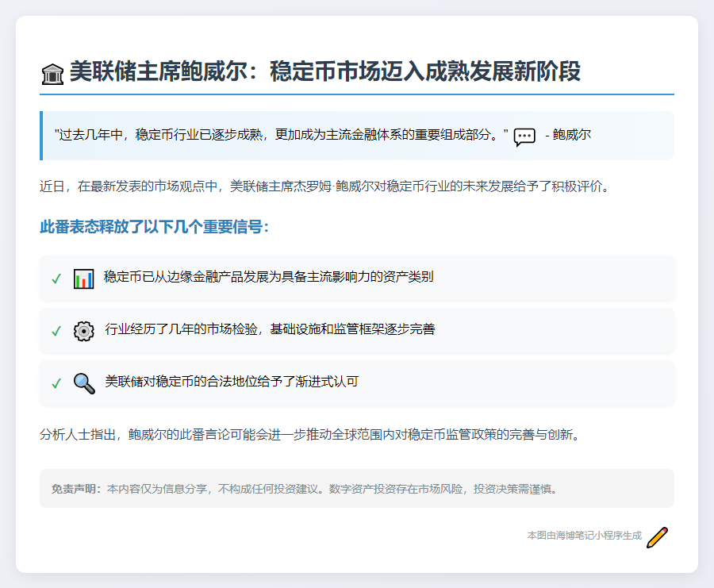
Task: Click the gear icon beside 行业经历了几年的市场检验
Action: point(84,331)
